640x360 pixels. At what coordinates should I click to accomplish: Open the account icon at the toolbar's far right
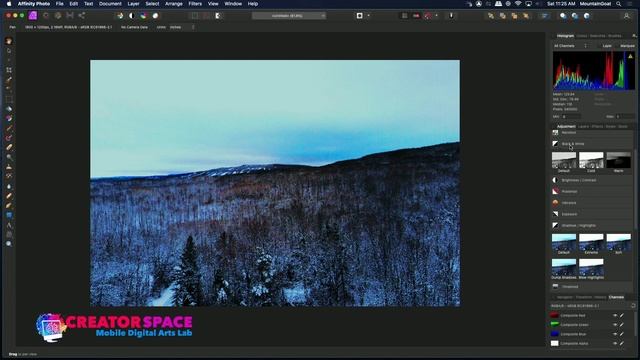pyautogui.click(x=627, y=16)
